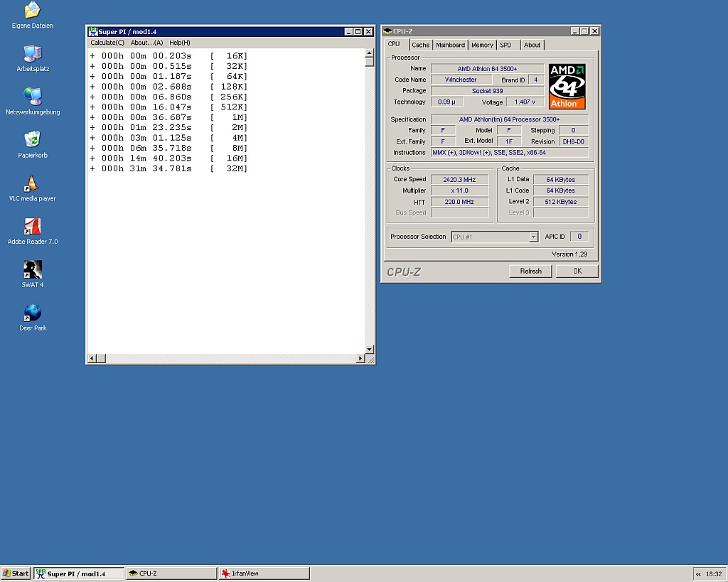Open the Help(H) menu in Super PI
This screenshot has width=728, height=582.
180,43
